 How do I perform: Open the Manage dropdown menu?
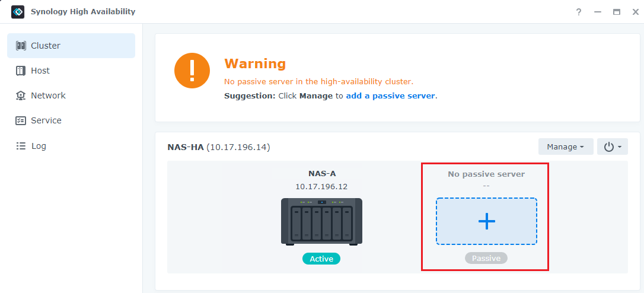[565, 146]
